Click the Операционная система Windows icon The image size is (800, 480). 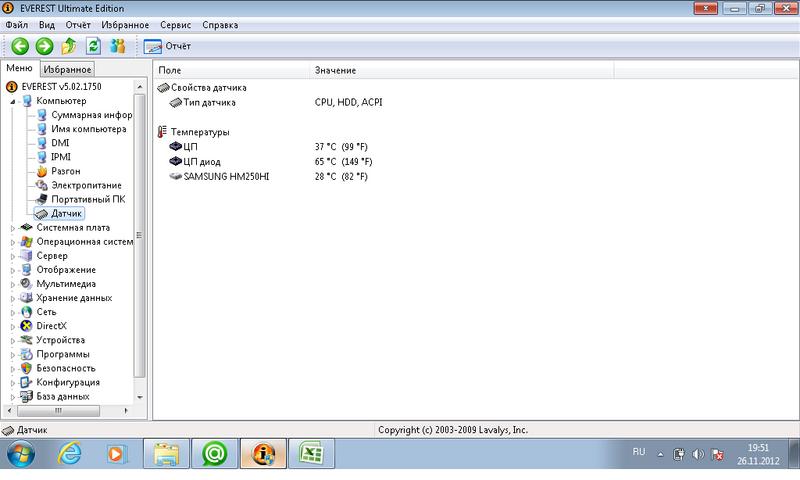27,242
